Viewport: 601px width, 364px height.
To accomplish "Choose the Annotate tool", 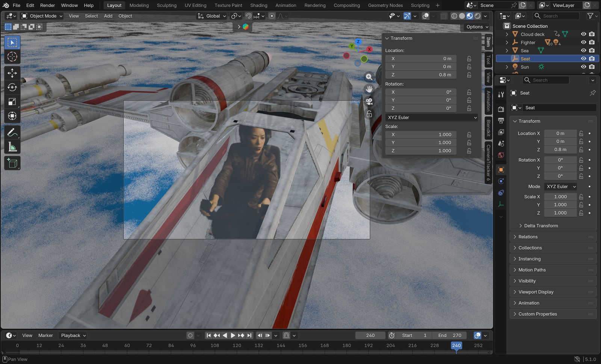I will coord(12,132).
